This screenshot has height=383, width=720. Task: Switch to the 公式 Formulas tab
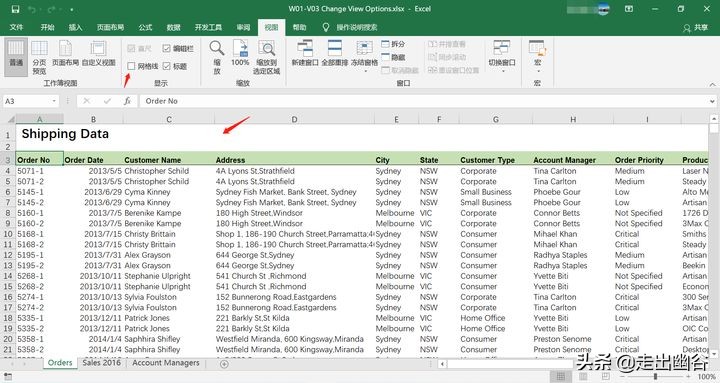[x=146, y=27]
